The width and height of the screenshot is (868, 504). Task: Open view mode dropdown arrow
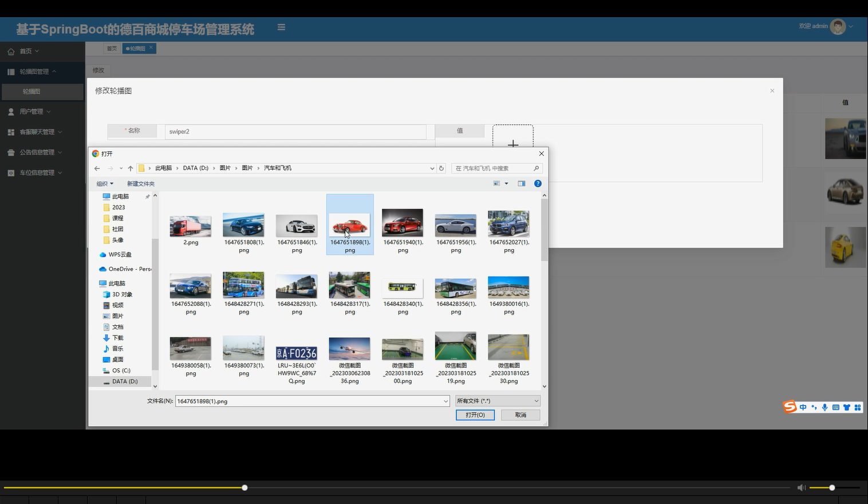[x=506, y=184]
